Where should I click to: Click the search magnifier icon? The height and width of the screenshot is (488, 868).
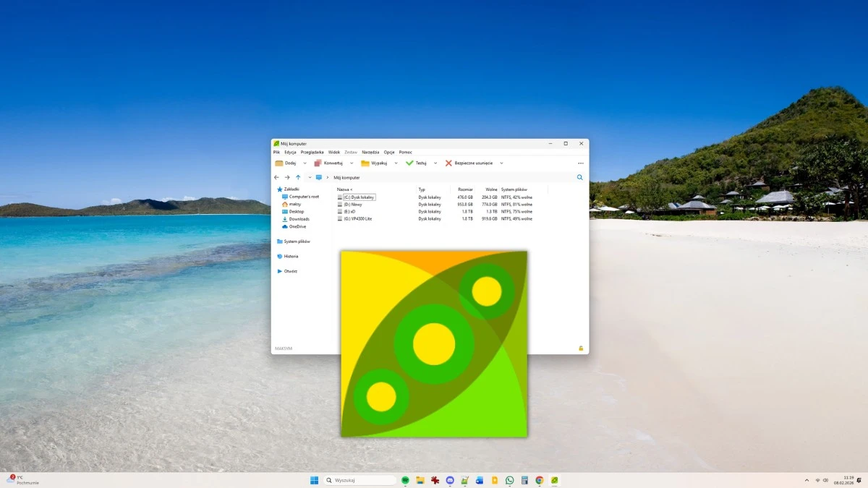579,177
